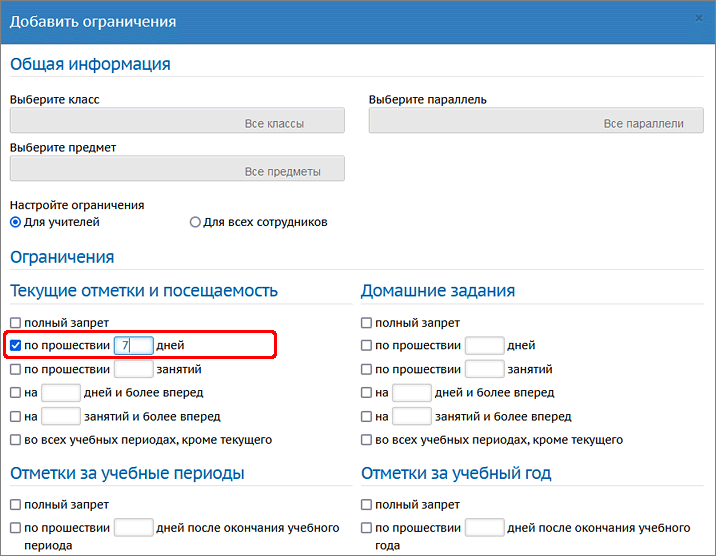Select the Для всех сотрудников radio option

(x=195, y=222)
